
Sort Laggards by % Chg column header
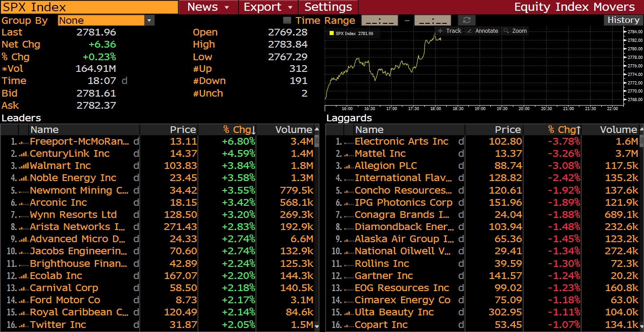click(564, 130)
